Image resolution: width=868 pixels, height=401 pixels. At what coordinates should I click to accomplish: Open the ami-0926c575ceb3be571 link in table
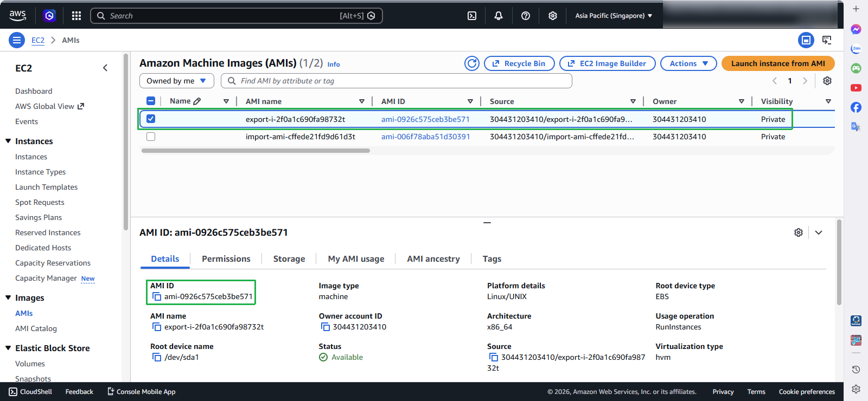(x=425, y=119)
